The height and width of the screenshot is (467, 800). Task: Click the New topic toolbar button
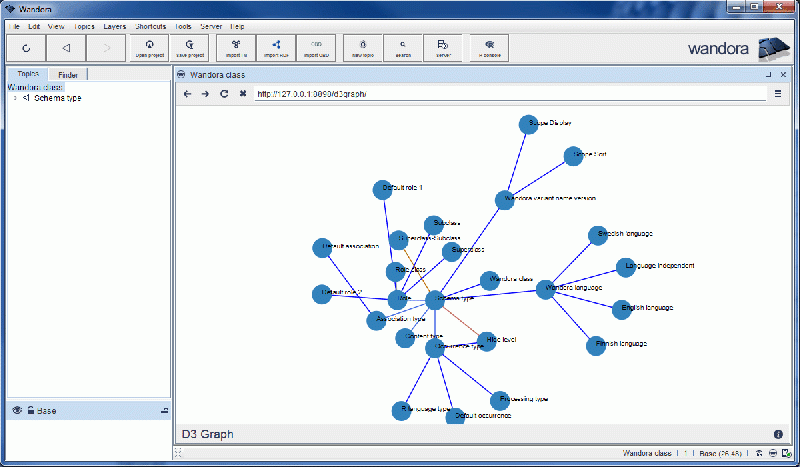point(362,47)
